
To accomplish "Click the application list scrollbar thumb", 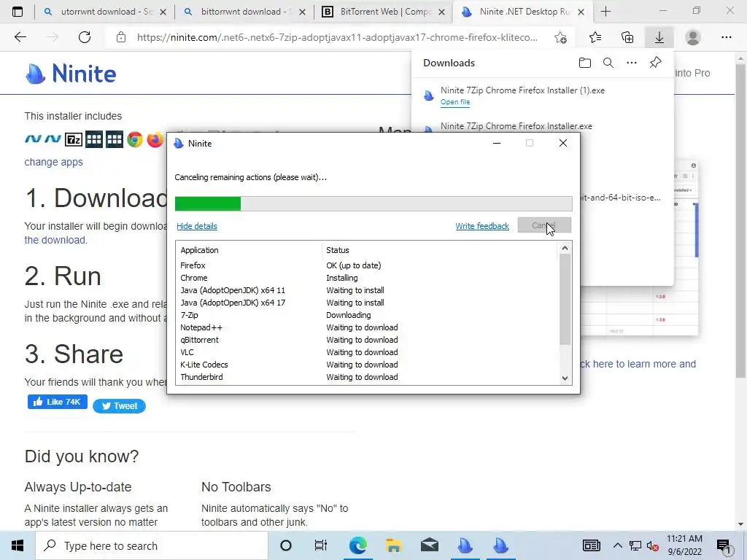I will tap(565, 299).
